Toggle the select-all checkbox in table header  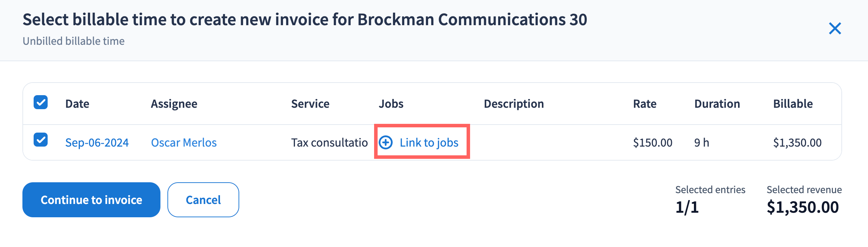click(41, 103)
